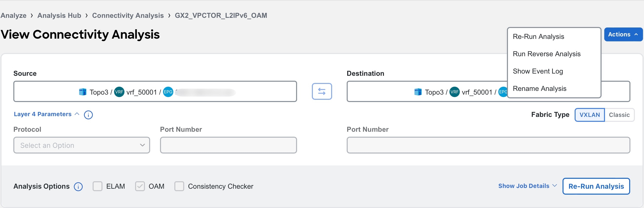Click the Source EPG badge icon
This screenshot has height=208, width=644.
[x=168, y=92]
